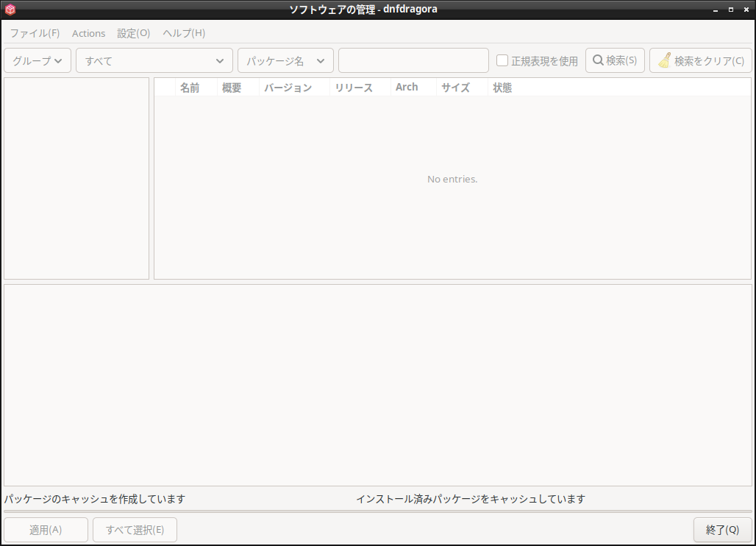
Task: Click the インストール済みパッケージをキャッシュしています status text
Action: click(471, 499)
